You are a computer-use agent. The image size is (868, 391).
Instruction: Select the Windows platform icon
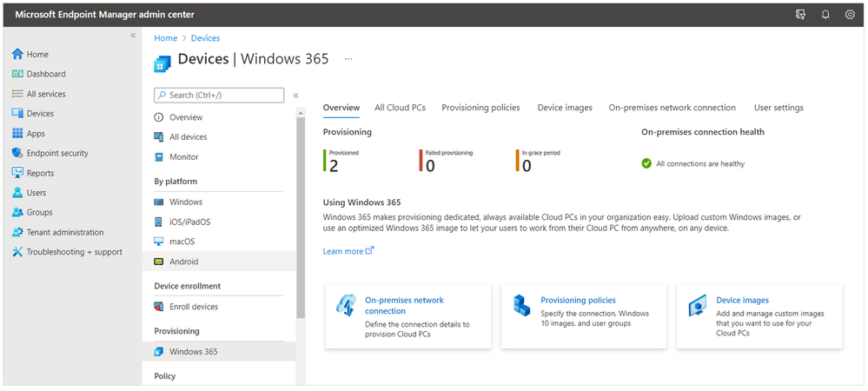[159, 202]
